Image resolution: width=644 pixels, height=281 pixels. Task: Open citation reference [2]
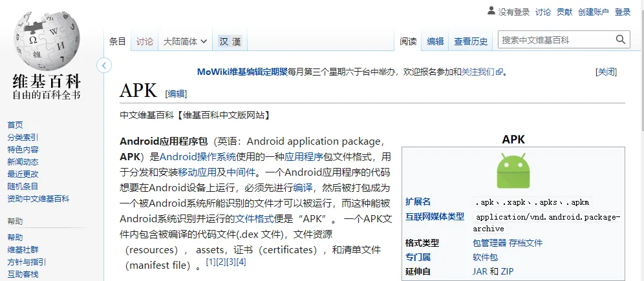(220, 262)
